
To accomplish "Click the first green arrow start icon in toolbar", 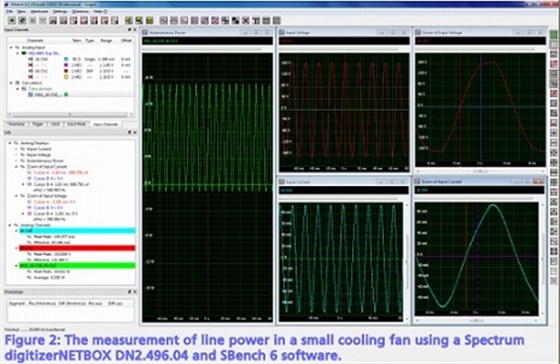I will point(12,21).
